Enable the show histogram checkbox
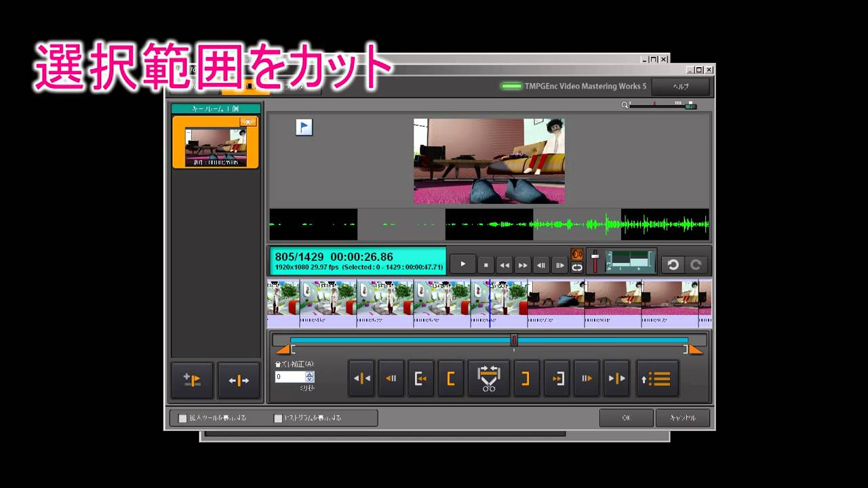 pyautogui.click(x=278, y=418)
